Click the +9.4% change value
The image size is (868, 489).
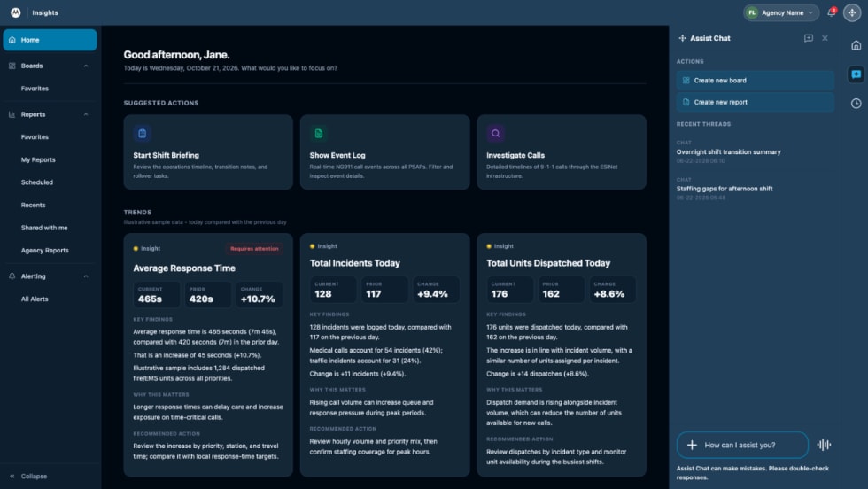[432, 294]
